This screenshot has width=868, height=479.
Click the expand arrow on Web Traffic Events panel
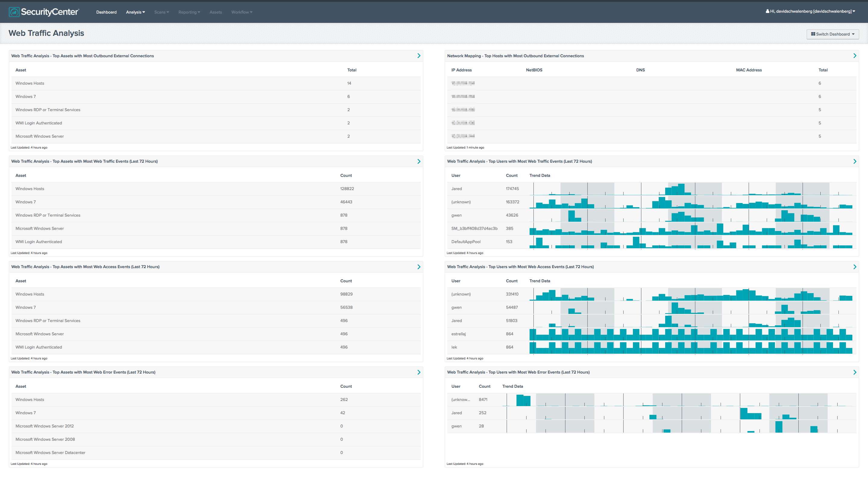pyautogui.click(x=418, y=161)
